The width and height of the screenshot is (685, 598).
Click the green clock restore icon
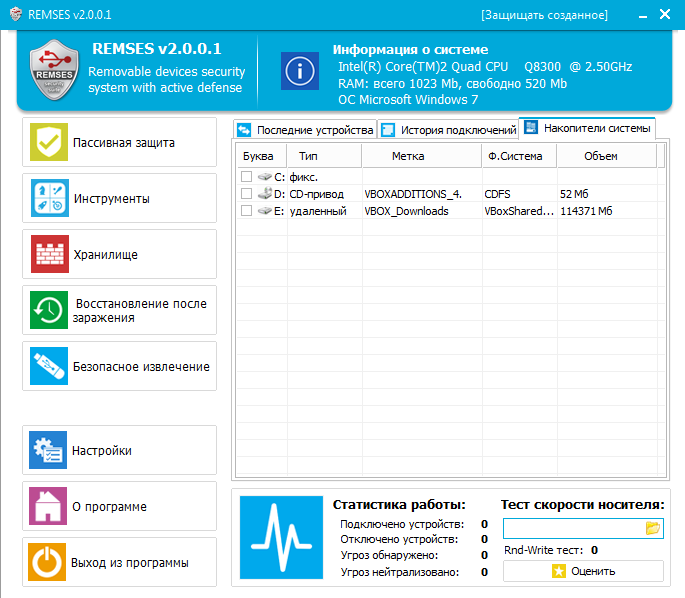(49, 310)
